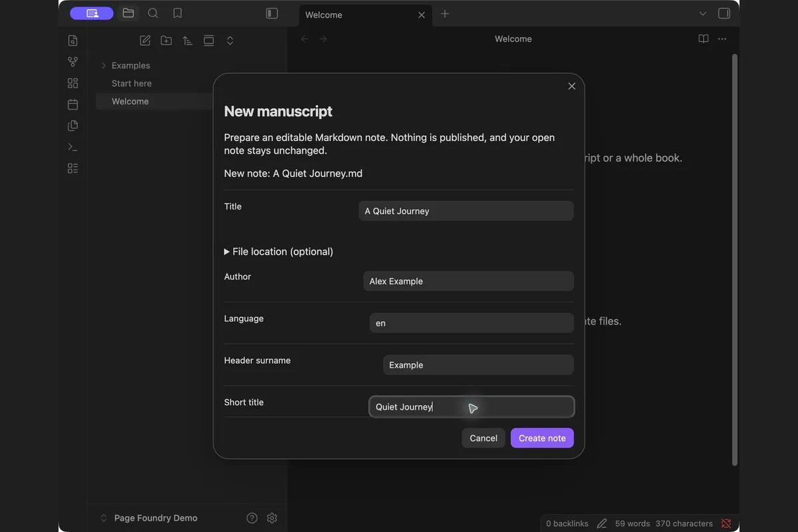The width and height of the screenshot is (798, 532).
Task: Click the insert template ribbon icon
Action: (73, 126)
